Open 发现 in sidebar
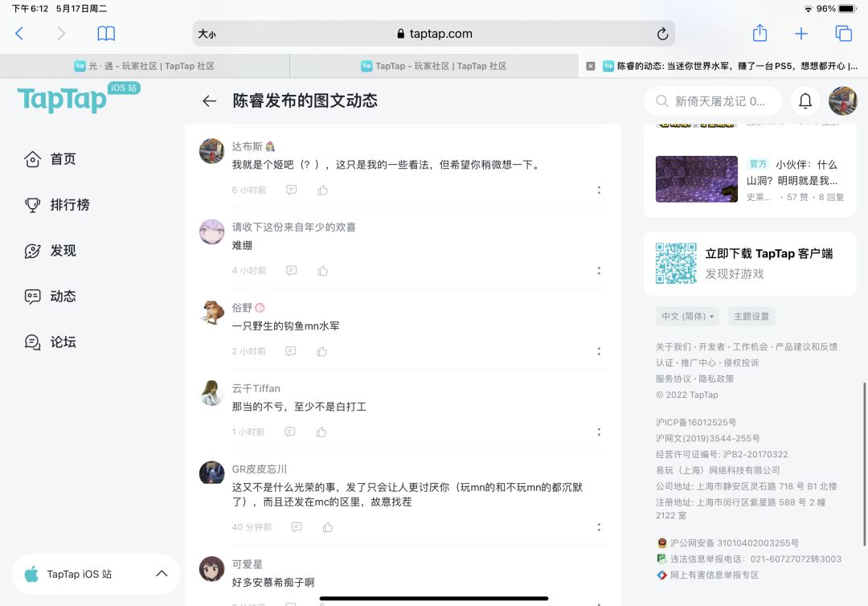This screenshot has height=606, width=868. tap(50, 251)
